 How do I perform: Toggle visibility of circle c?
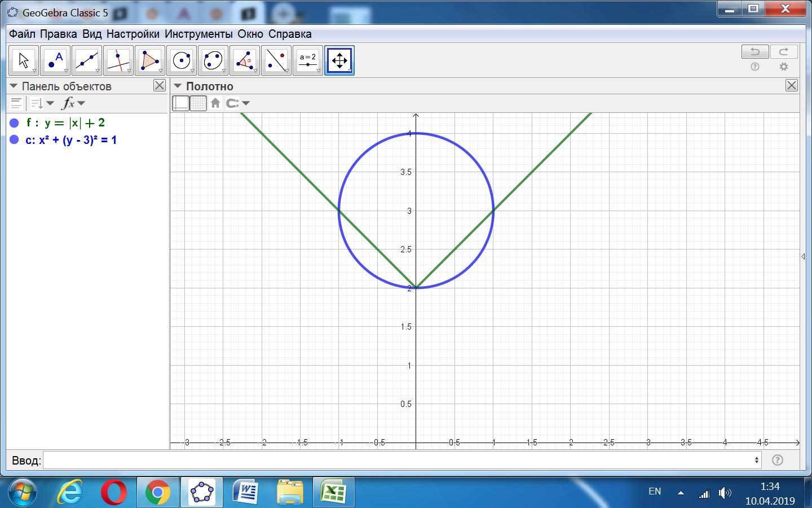point(15,140)
